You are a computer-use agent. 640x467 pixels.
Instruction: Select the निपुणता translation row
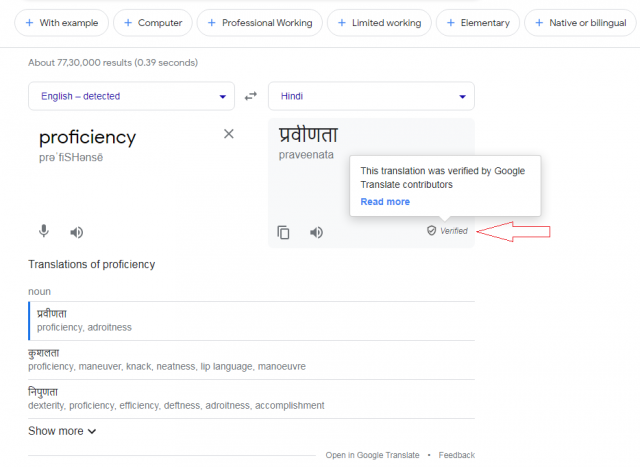coord(251,399)
